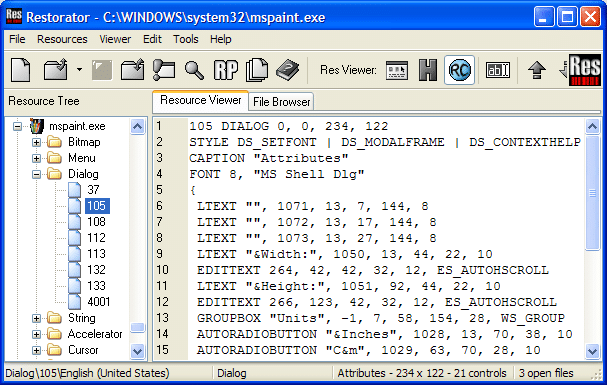The height and width of the screenshot is (385, 607).
Task: Expand the Accelerator folder node
Action: [x=36, y=334]
